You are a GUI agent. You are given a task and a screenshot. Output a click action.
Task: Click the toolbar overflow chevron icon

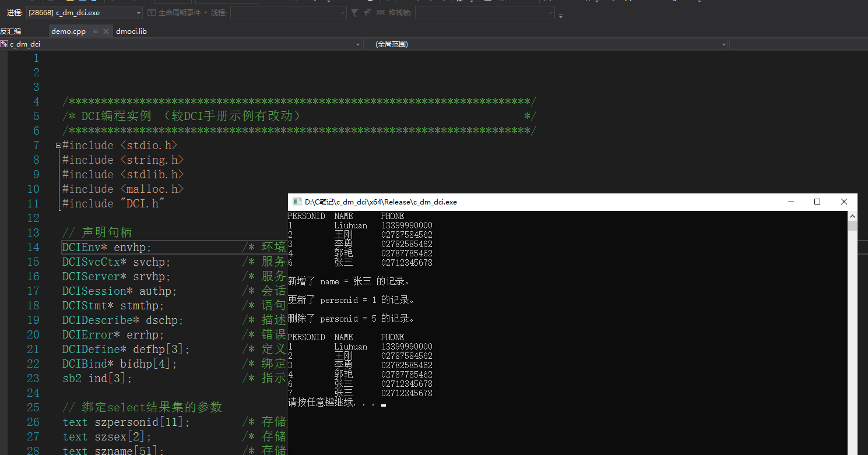coord(560,15)
